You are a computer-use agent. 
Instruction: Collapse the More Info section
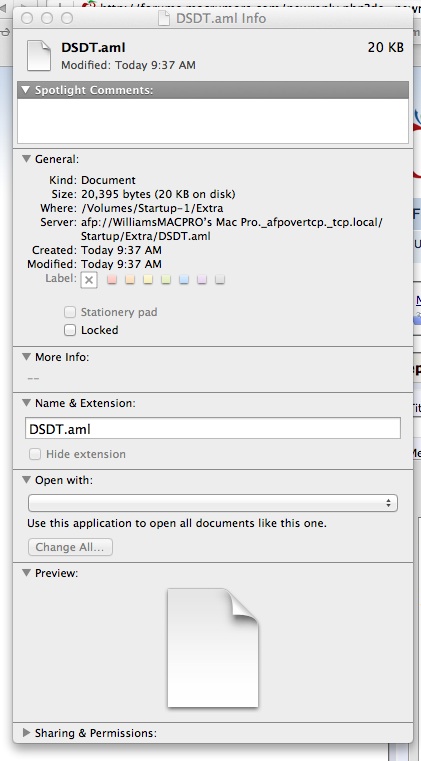[26, 357]
